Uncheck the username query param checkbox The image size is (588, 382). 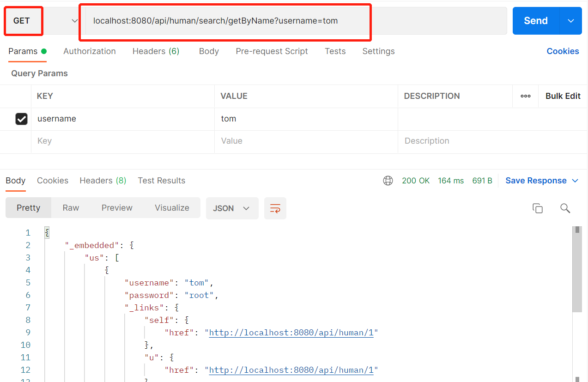[x=21, y=119]
